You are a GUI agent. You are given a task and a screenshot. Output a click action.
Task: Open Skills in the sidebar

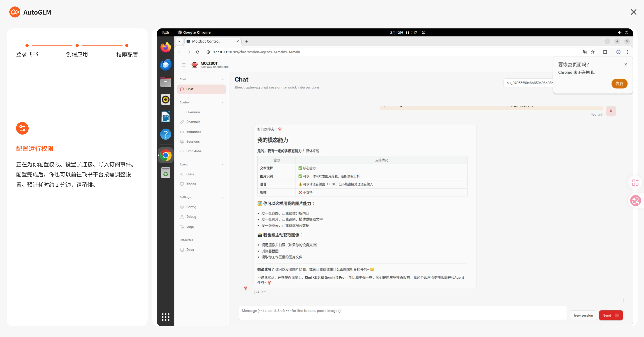201,174
